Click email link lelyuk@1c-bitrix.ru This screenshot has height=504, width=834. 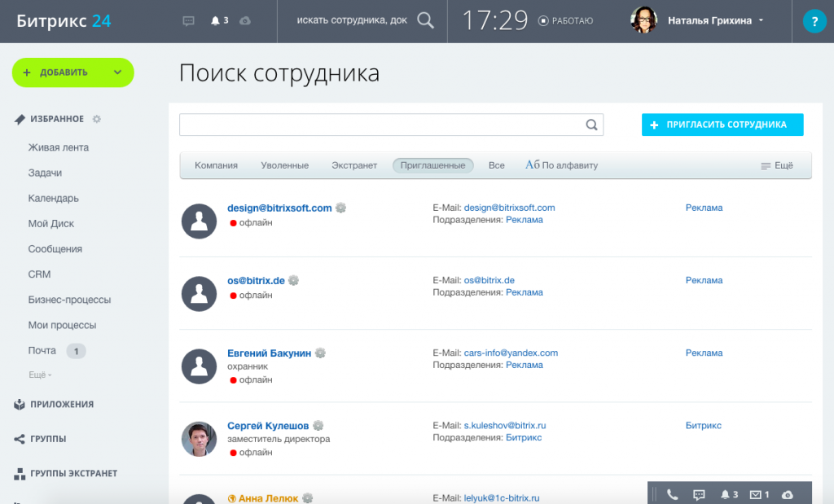point(502,498)
